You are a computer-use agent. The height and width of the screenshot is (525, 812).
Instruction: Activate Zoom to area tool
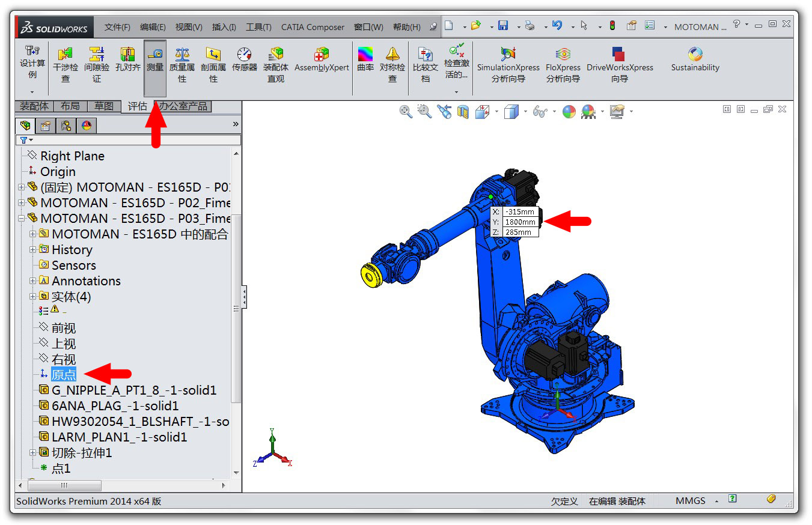[x=425, y=111]
